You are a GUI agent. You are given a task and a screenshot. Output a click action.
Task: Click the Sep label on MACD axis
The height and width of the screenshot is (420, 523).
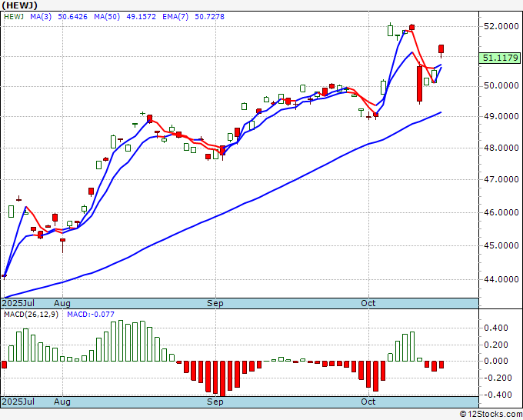tap(215, 402)
